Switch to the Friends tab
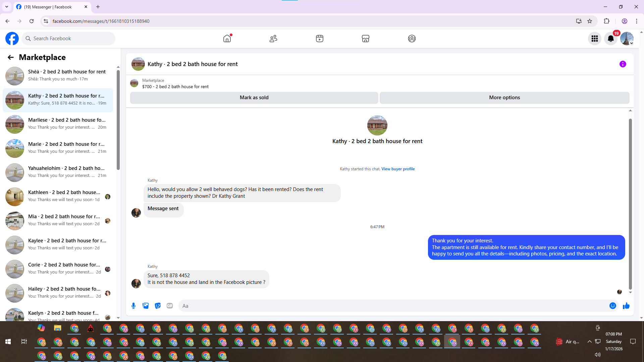 pos(273,39)
